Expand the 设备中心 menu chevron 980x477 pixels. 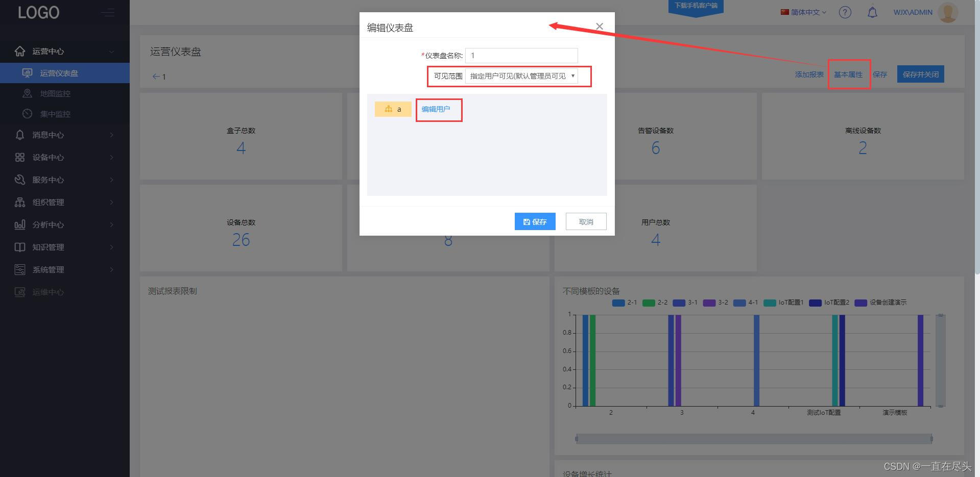111,157
